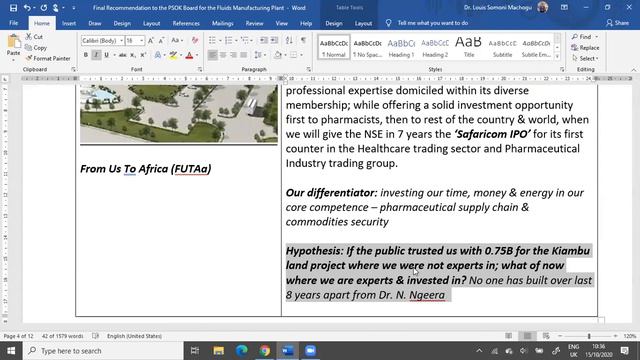Switch to the Mailings ribbon tab
This screenshot has height=360, width=640.
point(222,23)
